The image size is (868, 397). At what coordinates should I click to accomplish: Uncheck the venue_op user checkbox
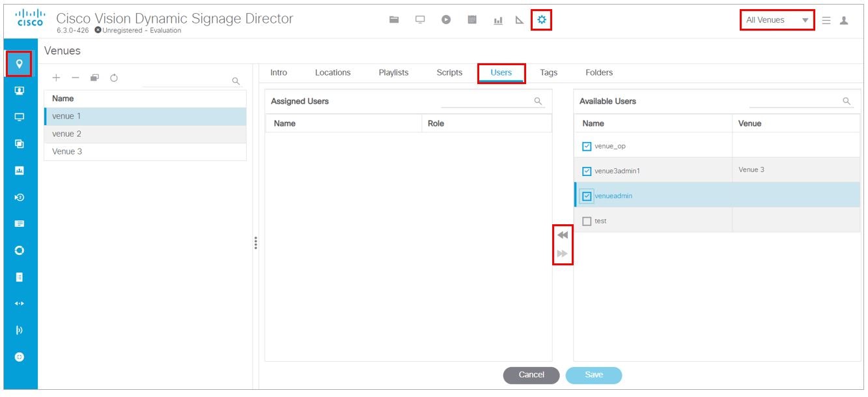tap(585, 145)
